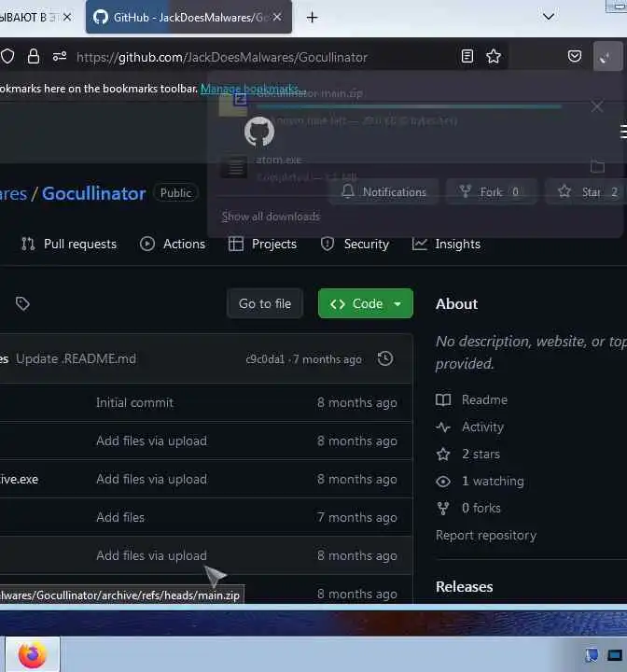Click the star icon beside 2 stars

tap(443, 454)
